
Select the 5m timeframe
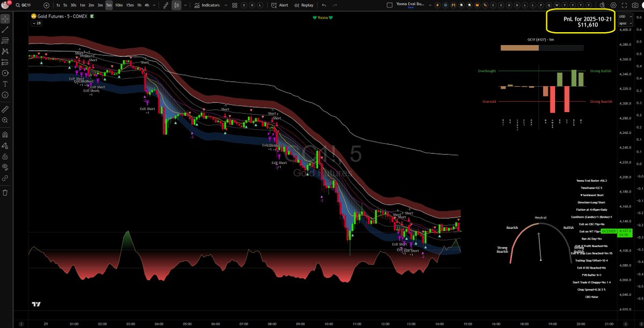(109, 5)
